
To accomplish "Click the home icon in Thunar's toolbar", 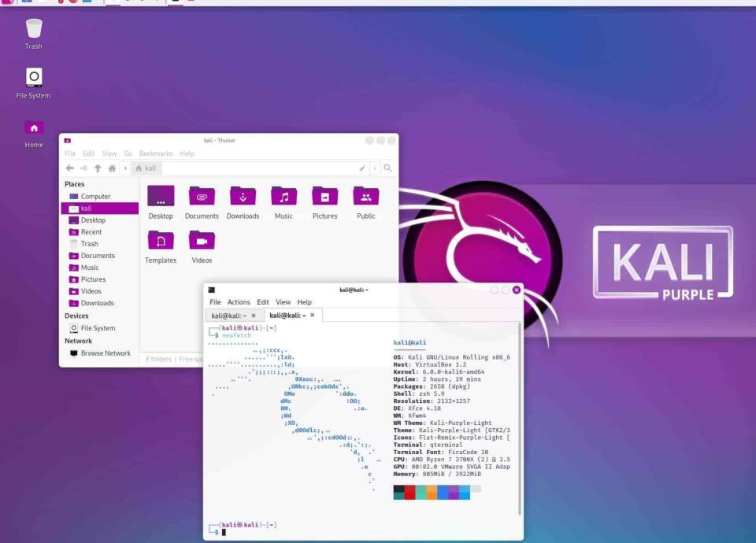I will point(112,168).
